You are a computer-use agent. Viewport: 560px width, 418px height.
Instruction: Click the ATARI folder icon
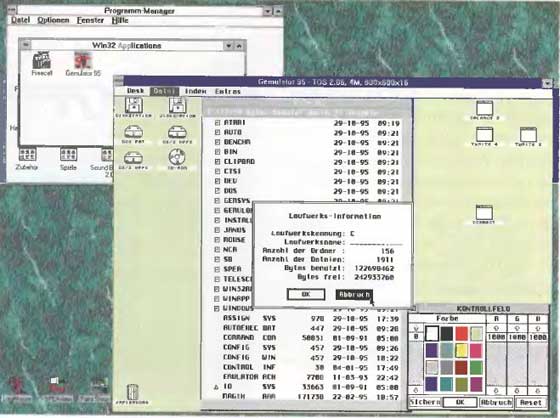217,123
